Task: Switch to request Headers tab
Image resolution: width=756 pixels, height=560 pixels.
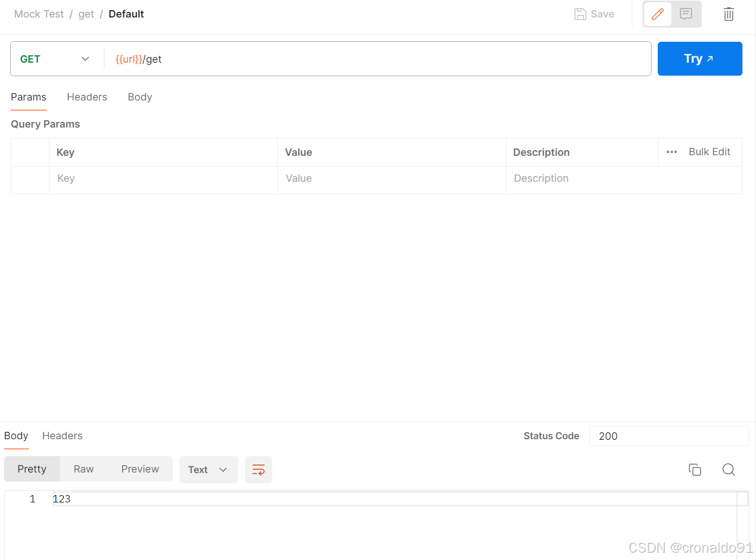Action: coord(87,97)
